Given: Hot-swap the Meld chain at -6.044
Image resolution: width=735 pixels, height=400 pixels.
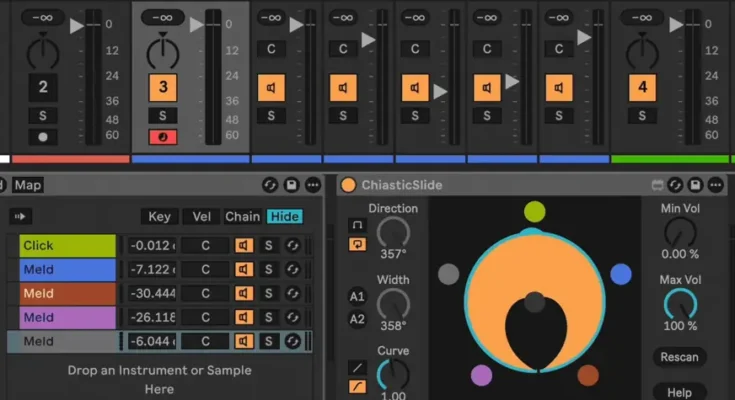Looking at the screenshot, I should tap(292, 341).
